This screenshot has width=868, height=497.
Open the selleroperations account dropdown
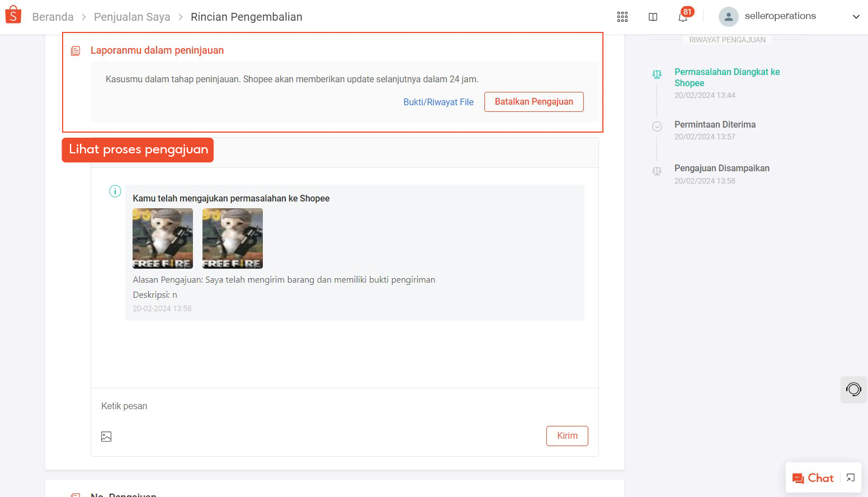(x=856, y=17)
